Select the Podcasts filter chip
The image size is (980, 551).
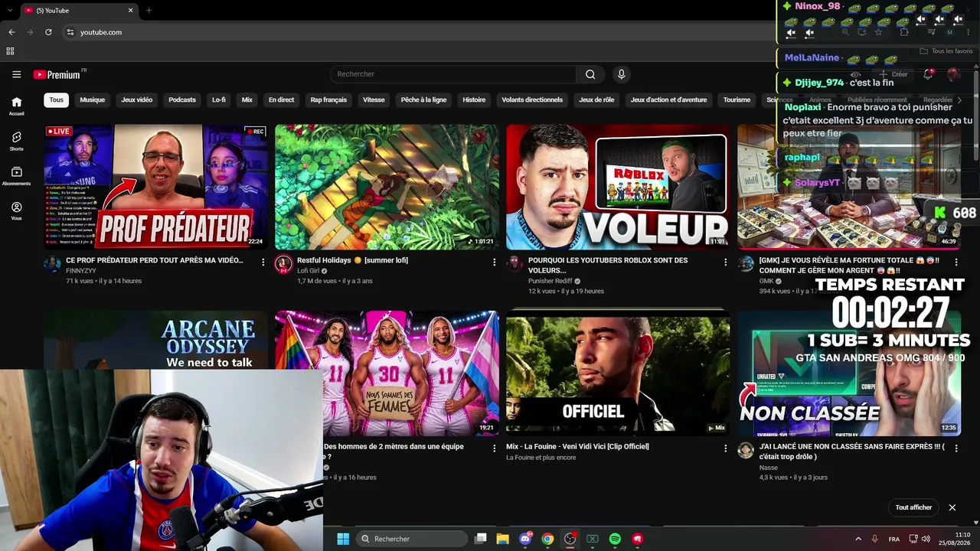(x=182, y=99)
